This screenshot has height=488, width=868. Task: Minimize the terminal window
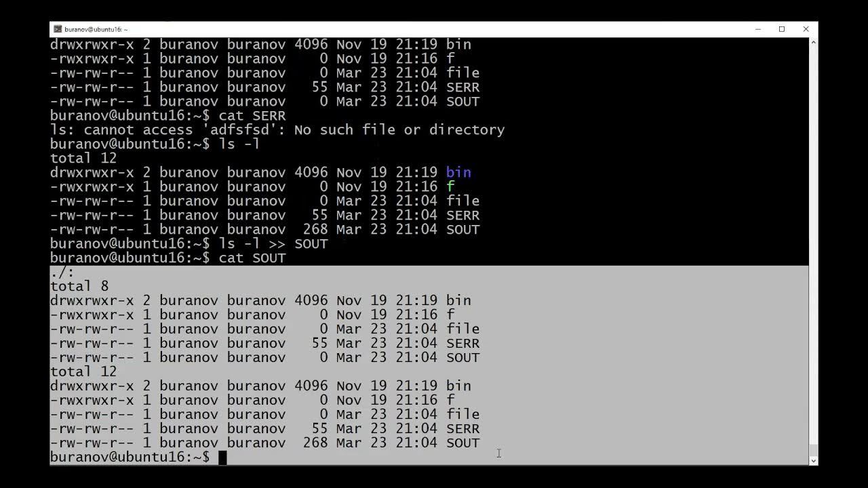(x=757, y=29)
